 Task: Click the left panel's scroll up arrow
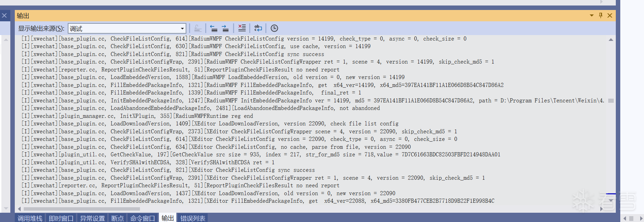(6, 40)
